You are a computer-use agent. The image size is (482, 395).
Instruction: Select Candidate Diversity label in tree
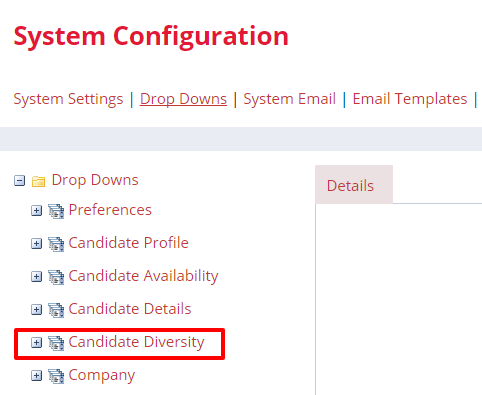(x=136, y=342)
